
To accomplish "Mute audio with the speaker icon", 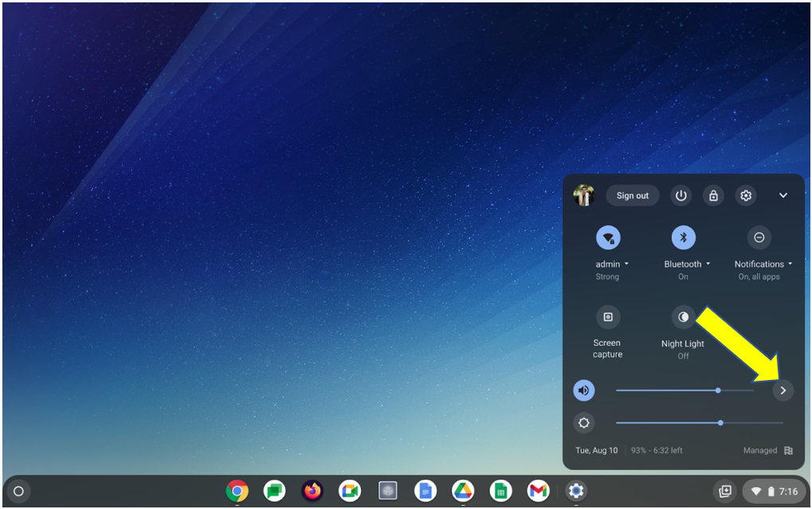I will [584, 390].
